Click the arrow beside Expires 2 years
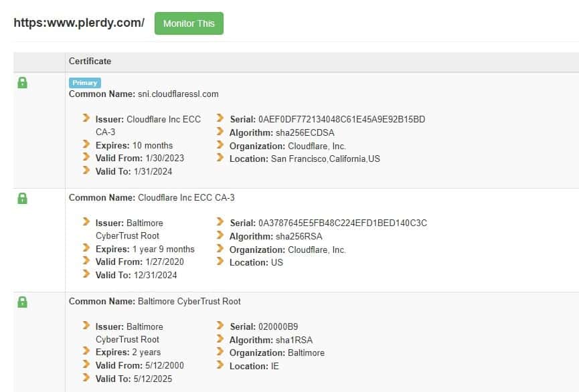Screen dimensions: 579x392 86,351
